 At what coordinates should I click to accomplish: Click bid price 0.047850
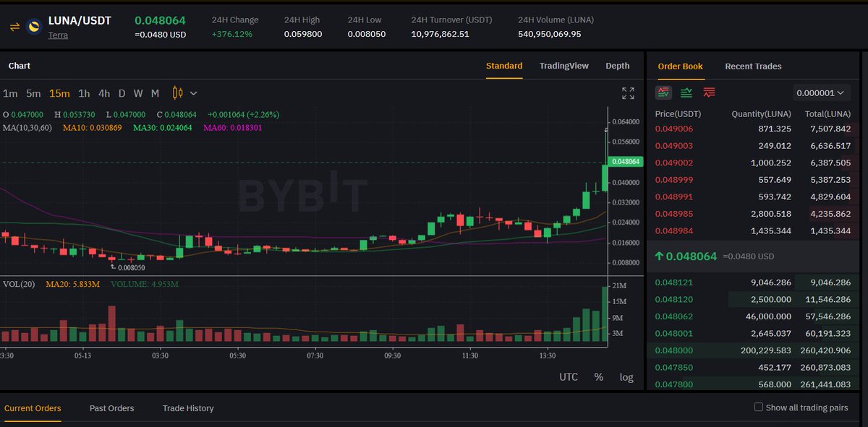(x=673, y=368)
